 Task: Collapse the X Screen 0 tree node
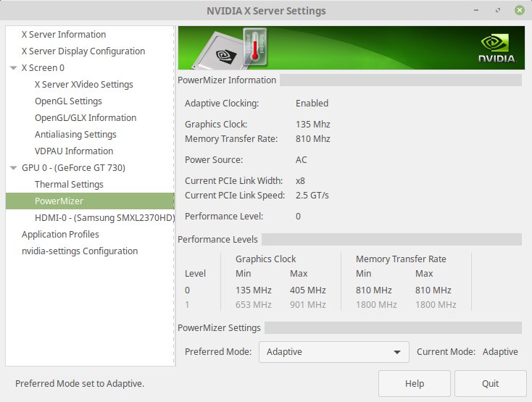pyautogui.click(x=13, y=68)
